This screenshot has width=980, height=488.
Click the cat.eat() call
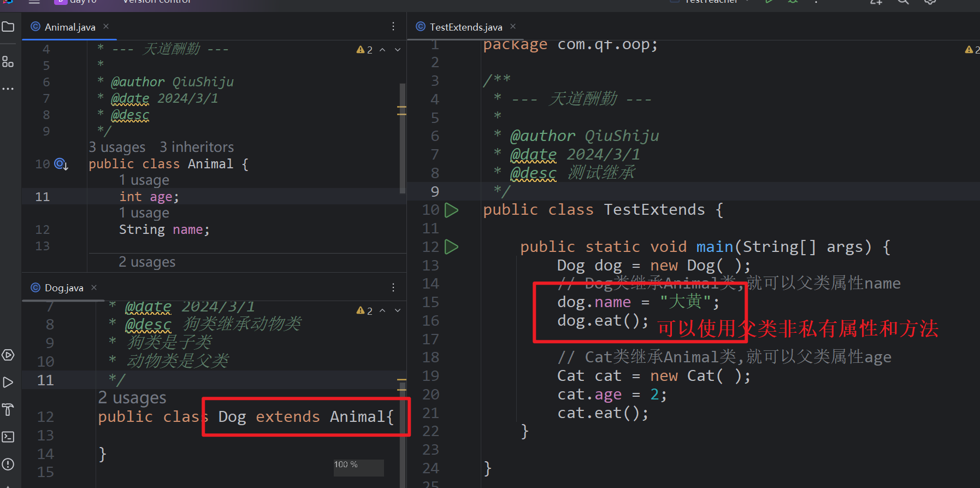(603, 413)
